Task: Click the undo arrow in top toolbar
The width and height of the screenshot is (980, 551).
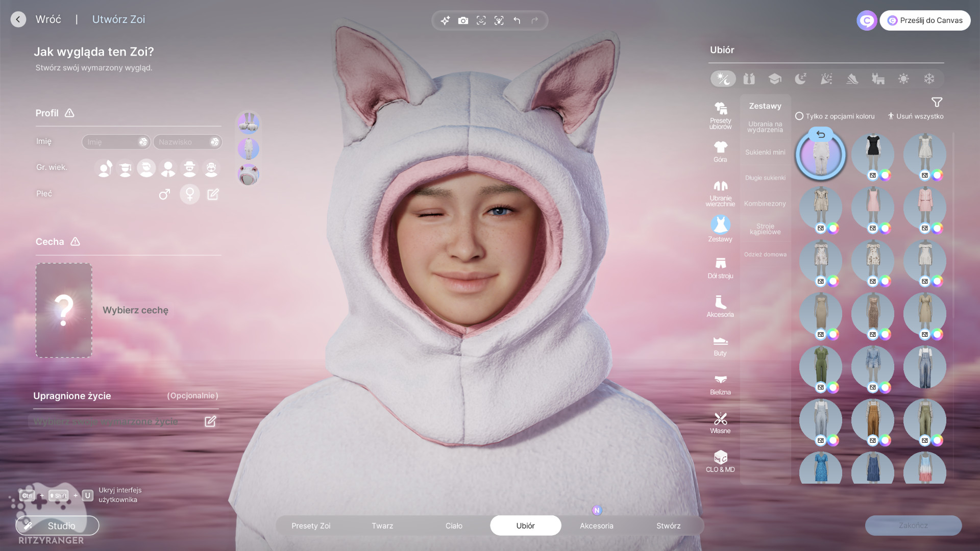Action: click(517, 20)
